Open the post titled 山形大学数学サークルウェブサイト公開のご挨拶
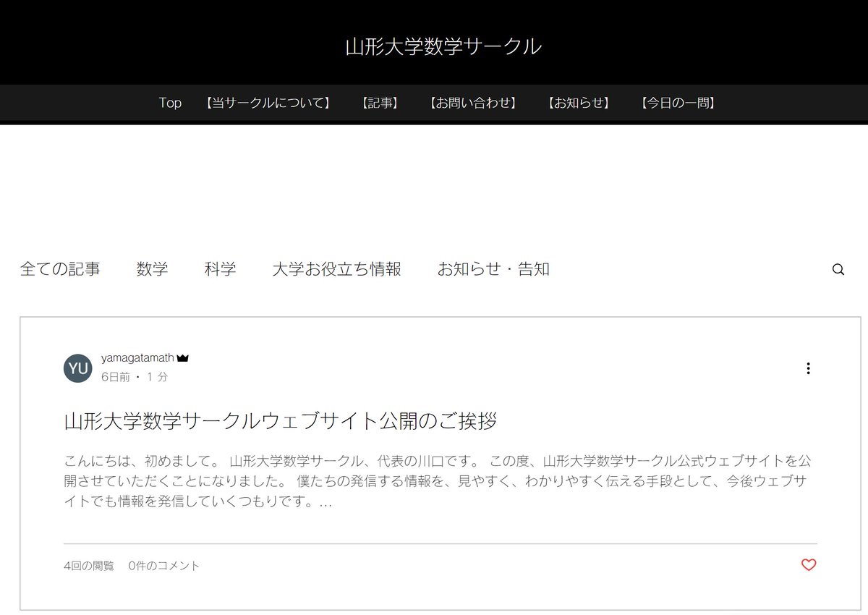 click(x=281, y=421)
